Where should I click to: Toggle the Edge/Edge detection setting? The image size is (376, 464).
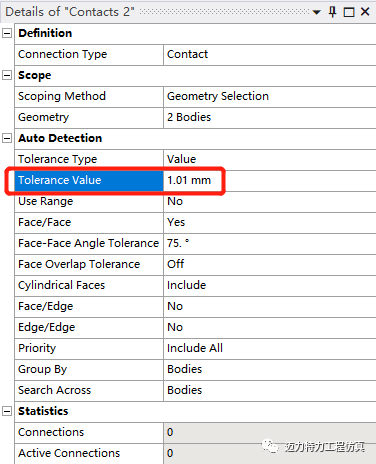pos(270,328)
